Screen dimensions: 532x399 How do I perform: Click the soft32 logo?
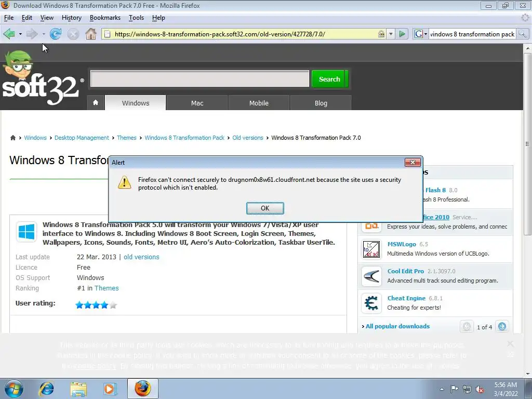[42, 79]
